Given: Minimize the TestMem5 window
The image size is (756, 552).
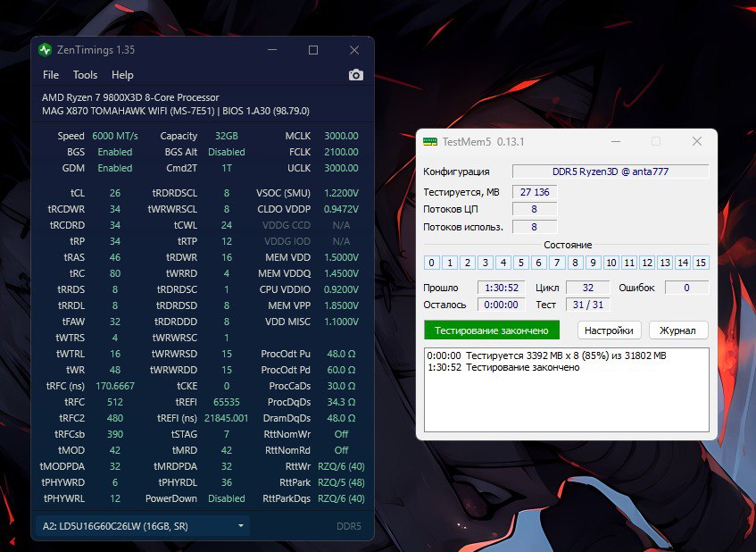Looking at the screenshot, I should tap(616, 141).
